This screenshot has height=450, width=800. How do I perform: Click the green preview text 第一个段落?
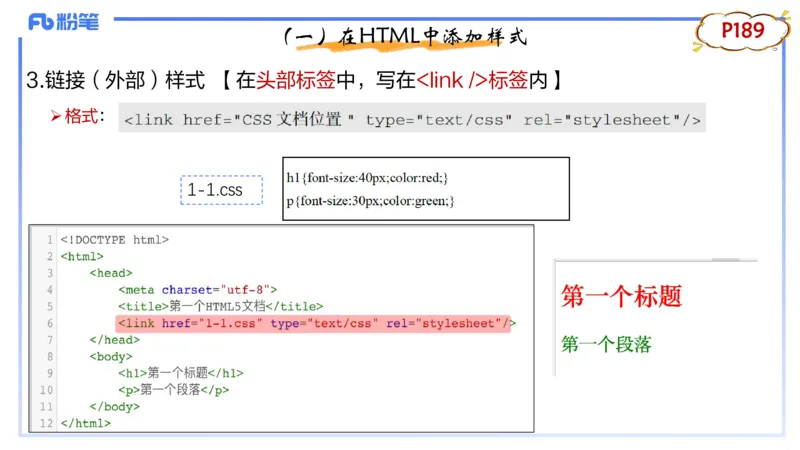[x=606, y=345]
